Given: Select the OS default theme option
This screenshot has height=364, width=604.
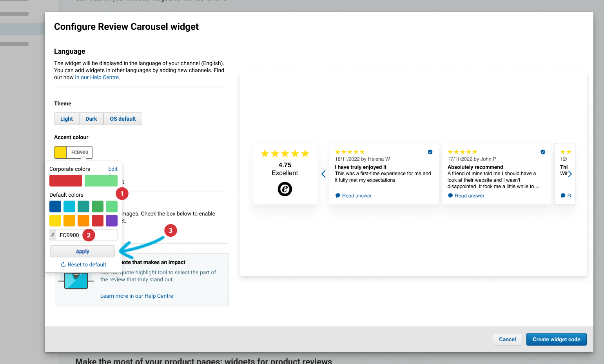Looking at the screenshot, I should [123, 119].
